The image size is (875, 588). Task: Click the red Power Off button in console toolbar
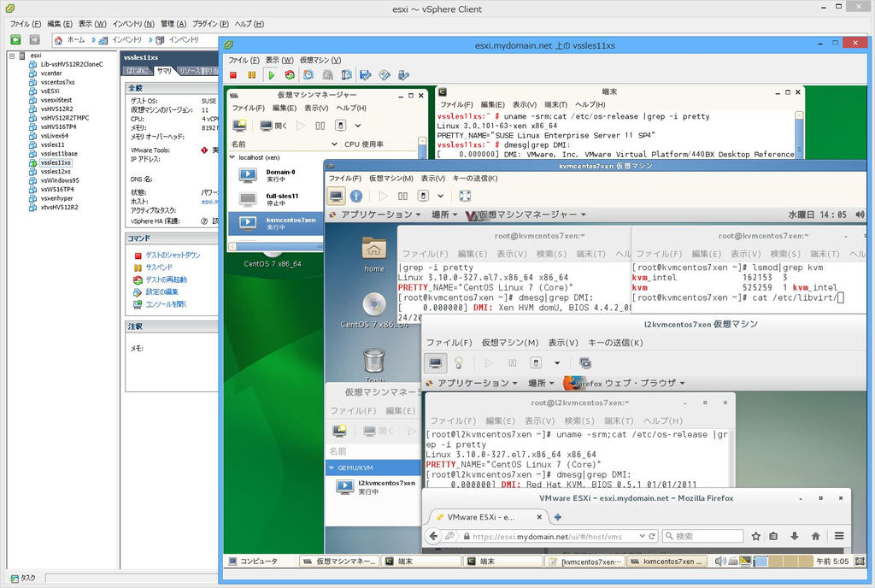[233, 74]
